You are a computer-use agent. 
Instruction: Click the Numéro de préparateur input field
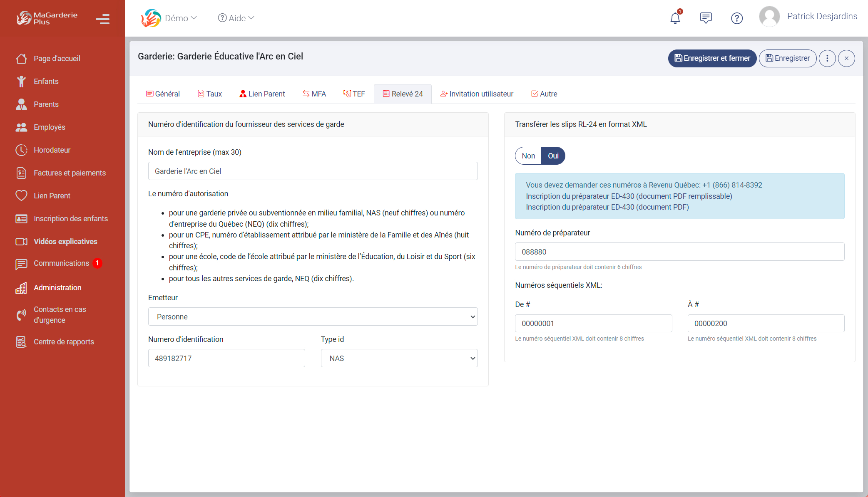679,252
